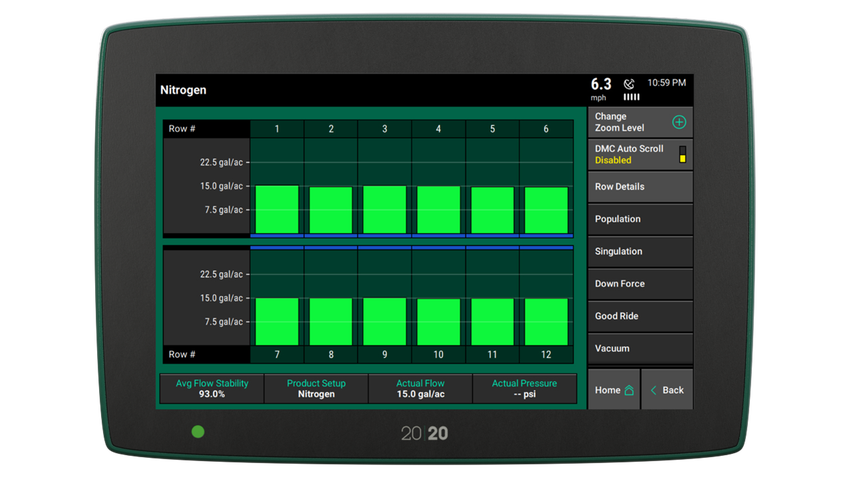850x478 pixels.
Task: Select row 1 flow bar
Action: [x=277, y=210]
